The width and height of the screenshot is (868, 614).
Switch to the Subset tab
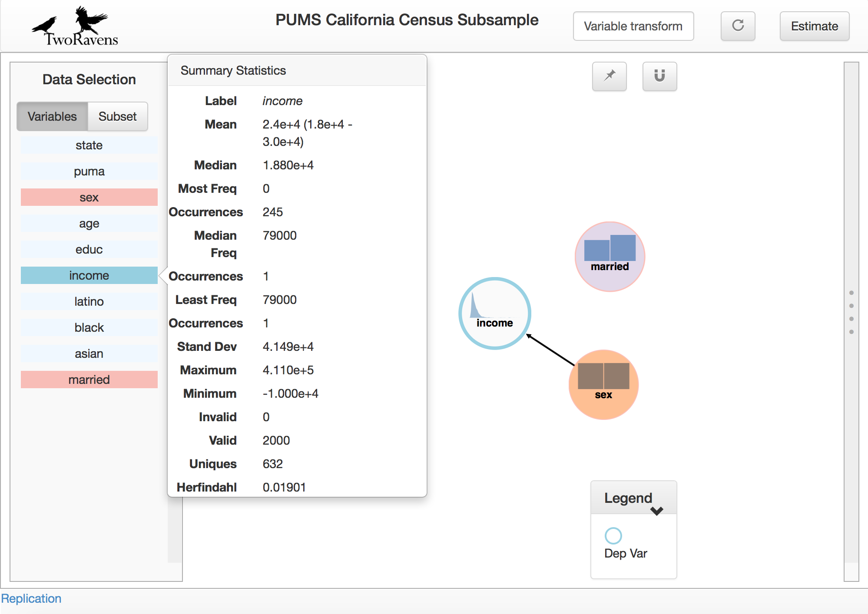pos(117,116)
